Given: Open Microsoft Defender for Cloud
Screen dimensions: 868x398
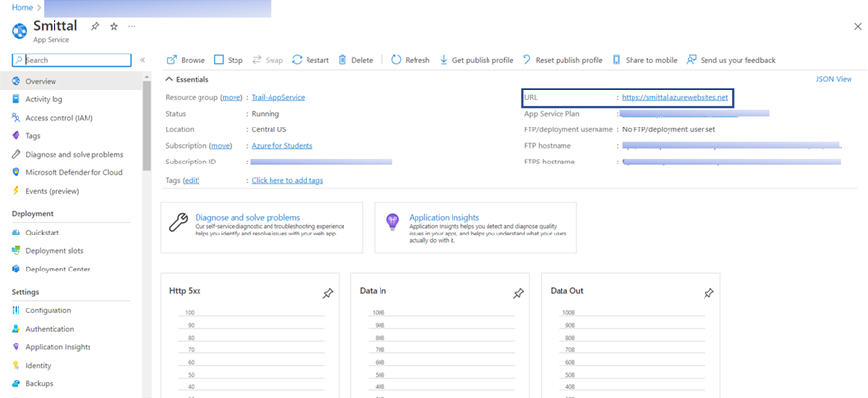Looking at the screenshot, I should (x=72, y=172).
